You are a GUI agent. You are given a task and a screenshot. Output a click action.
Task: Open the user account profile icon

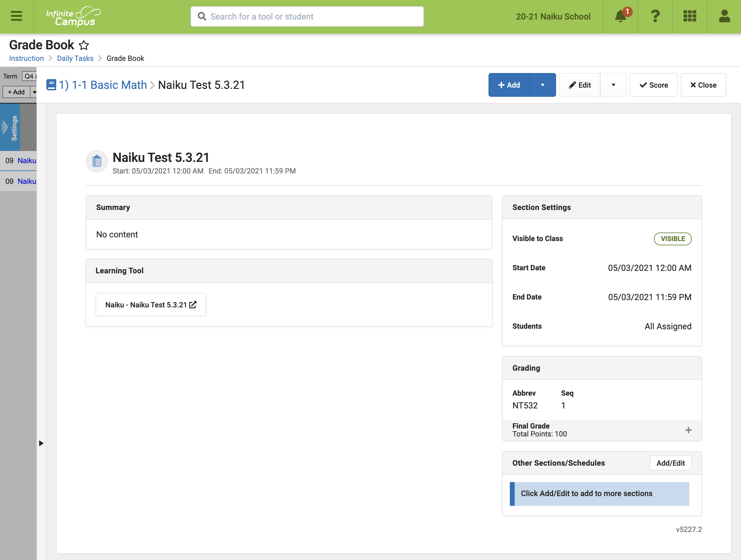click(x=724, y=16)
